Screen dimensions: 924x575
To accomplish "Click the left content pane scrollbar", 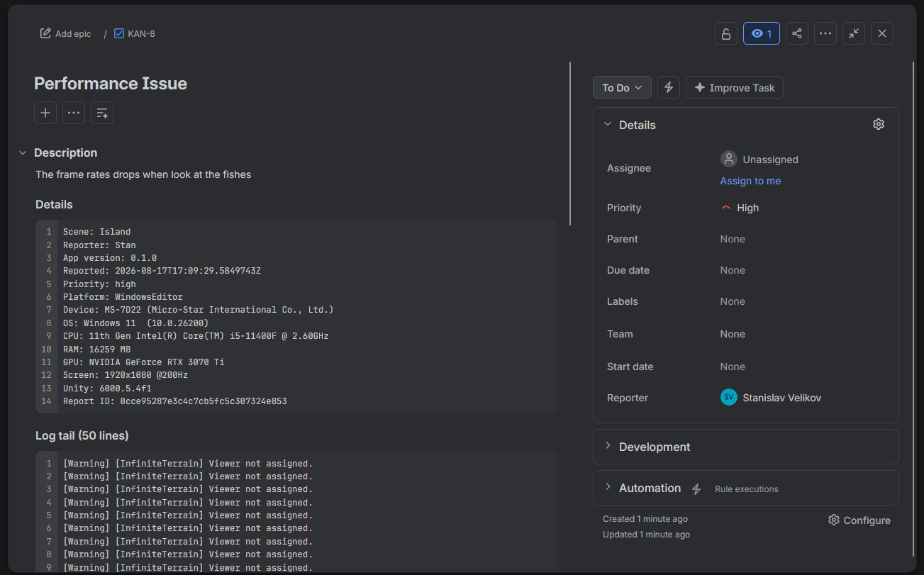I will coord(570,144).
